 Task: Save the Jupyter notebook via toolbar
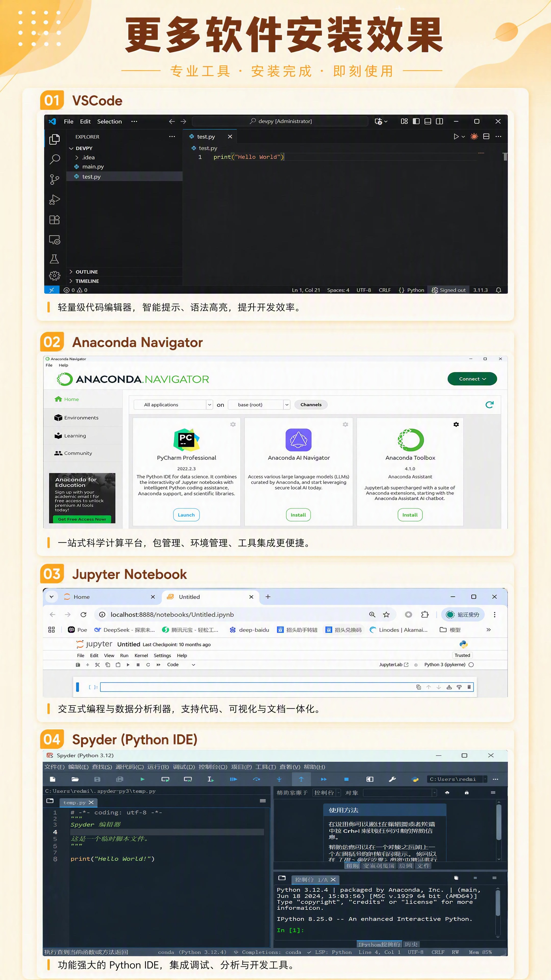click(x=78, y=665)
